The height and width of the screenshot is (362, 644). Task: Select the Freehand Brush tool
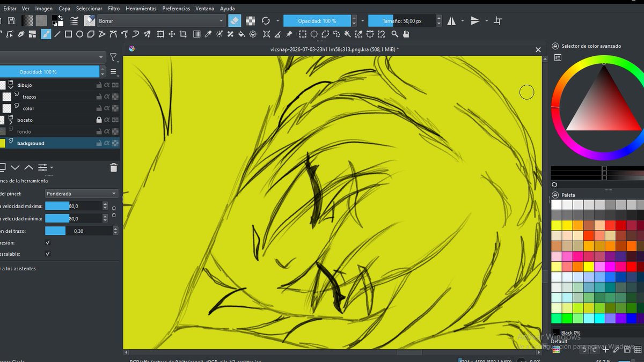click(46, 34)
